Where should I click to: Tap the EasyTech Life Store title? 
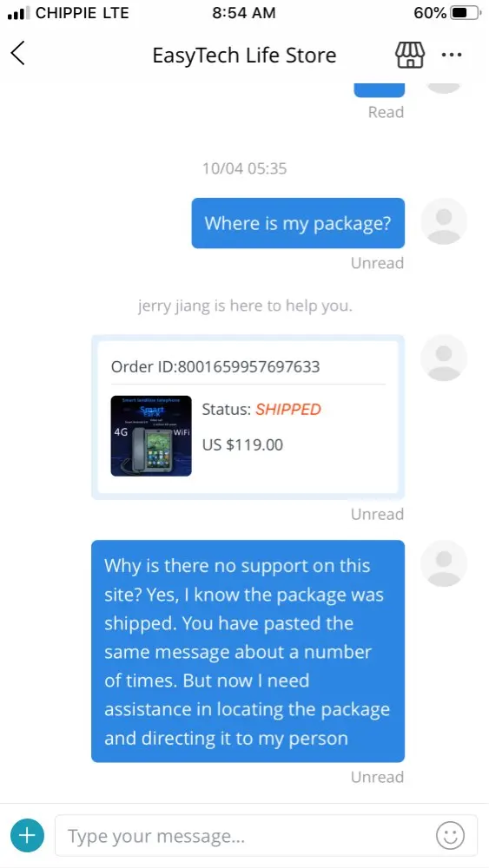(x=244, y=56)
